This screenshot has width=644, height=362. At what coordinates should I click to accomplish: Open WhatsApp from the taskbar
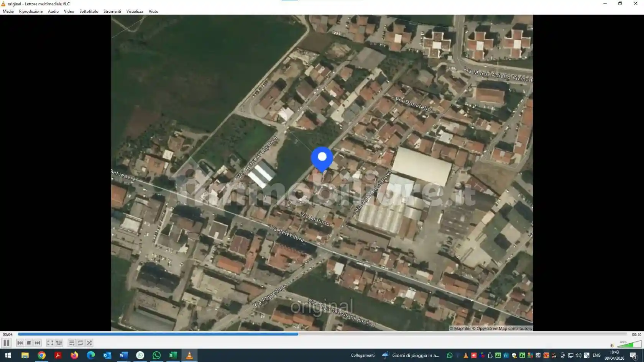pos(156,355)
